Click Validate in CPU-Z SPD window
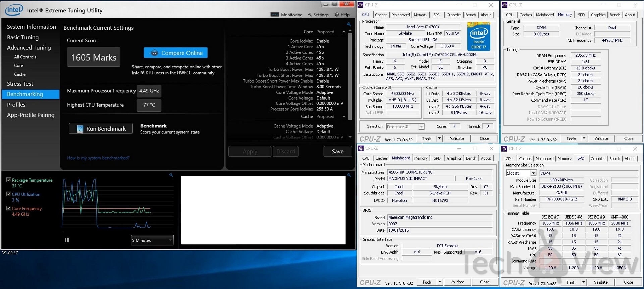The image size is (644, 289). [601, 282]
